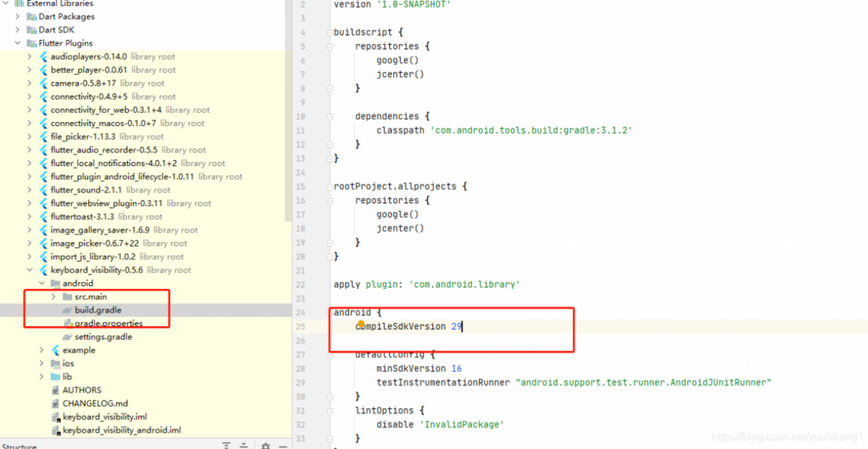This screenshot has height=449, width=868.
Task: Click the Flutter icon beside keyboard_visibility-0.5.6
Action: (x=43, y=270)
